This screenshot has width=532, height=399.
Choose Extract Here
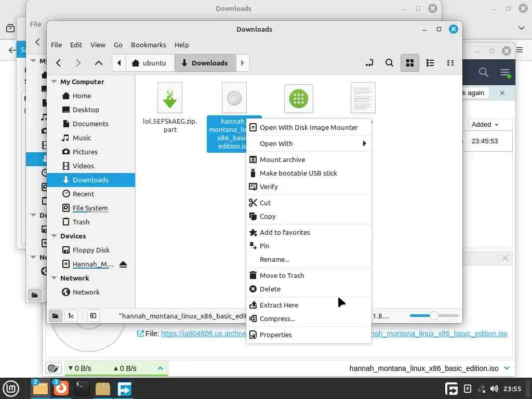pos(309,305)
